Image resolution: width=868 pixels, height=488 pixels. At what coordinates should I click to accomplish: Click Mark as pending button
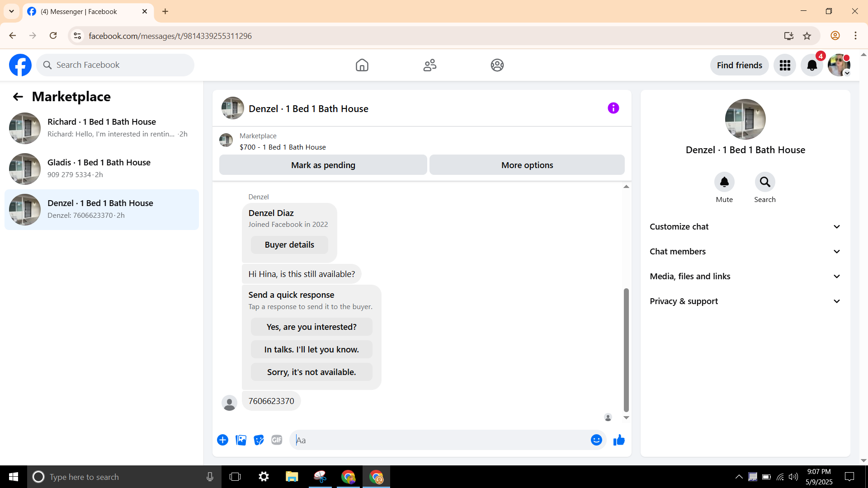pyautogui.click(x=323, y=165)
